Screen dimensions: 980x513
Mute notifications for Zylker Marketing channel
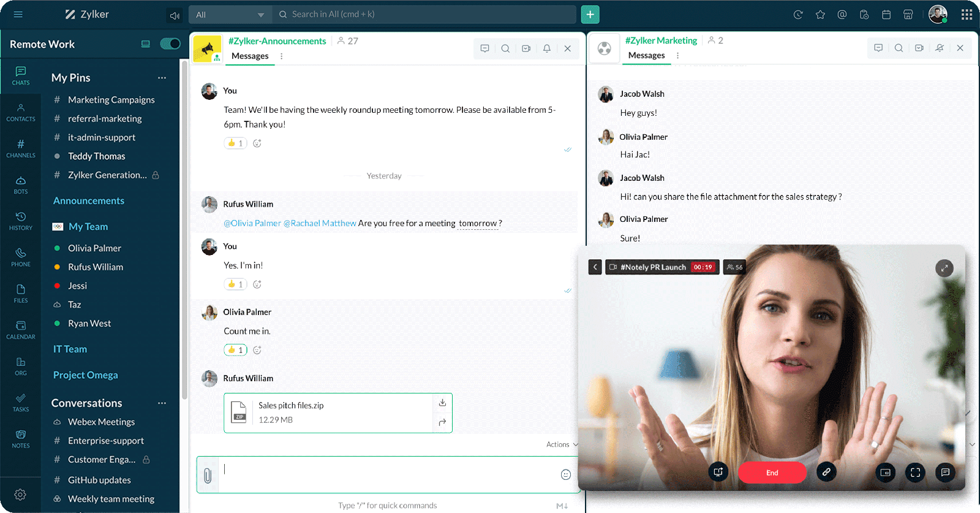(939, 48)
